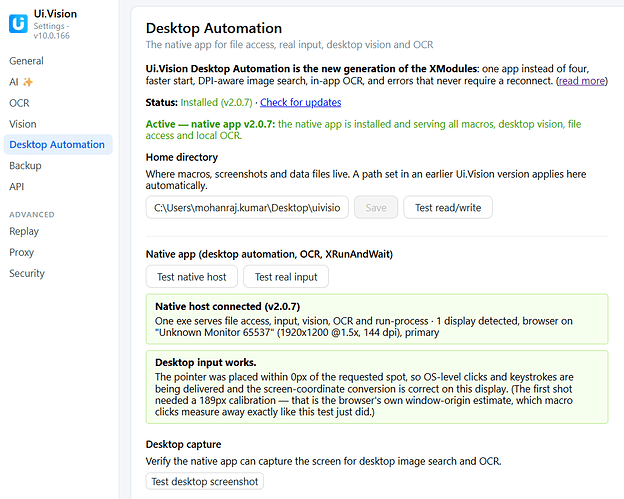Click 'Active — native app v2.0.7' text
The width and height of the screenshot is (624, 499).
tap(211, 124)
